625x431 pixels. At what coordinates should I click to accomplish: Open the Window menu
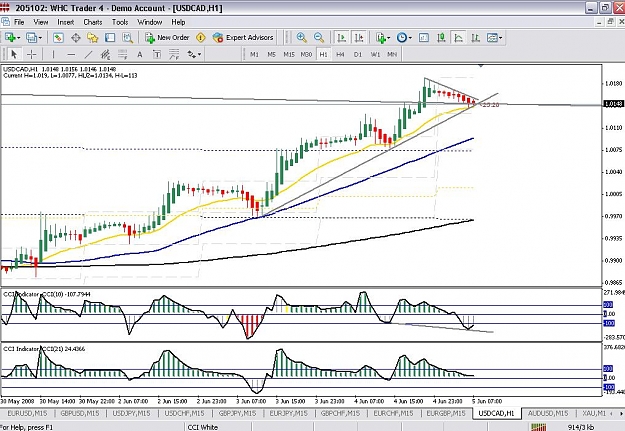click(149, 22)
